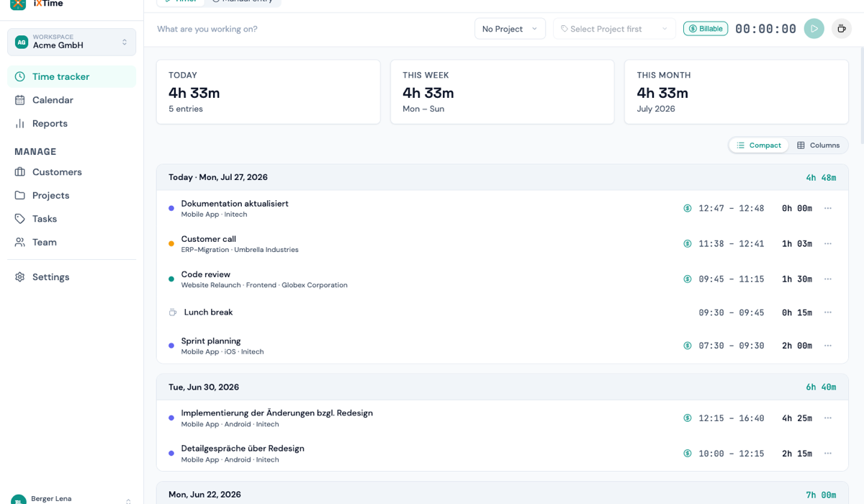Click the purple dot beside Detailgespräche über Redesign
The height and width of the screenshot is (504, 864).
171,454
